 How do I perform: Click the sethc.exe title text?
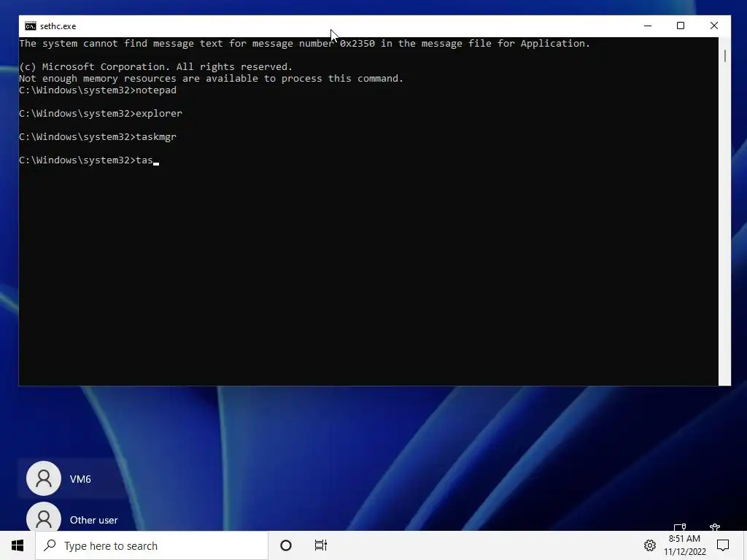coord(58,26)
